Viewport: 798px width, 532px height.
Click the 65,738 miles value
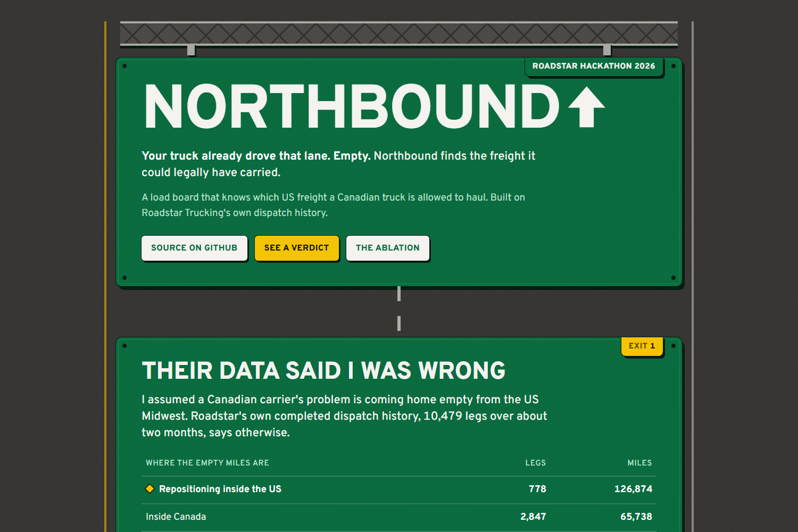point(636,517)
